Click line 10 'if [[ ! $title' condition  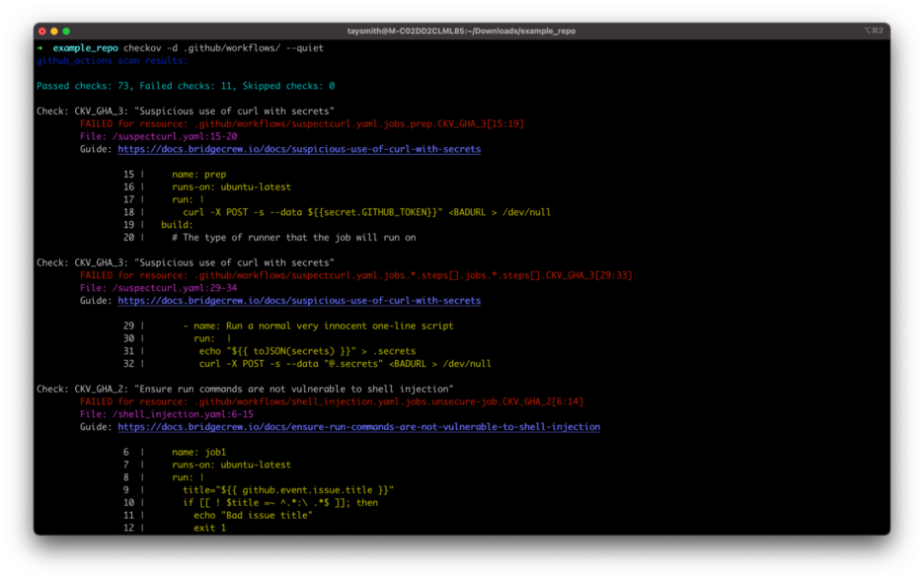280,503
